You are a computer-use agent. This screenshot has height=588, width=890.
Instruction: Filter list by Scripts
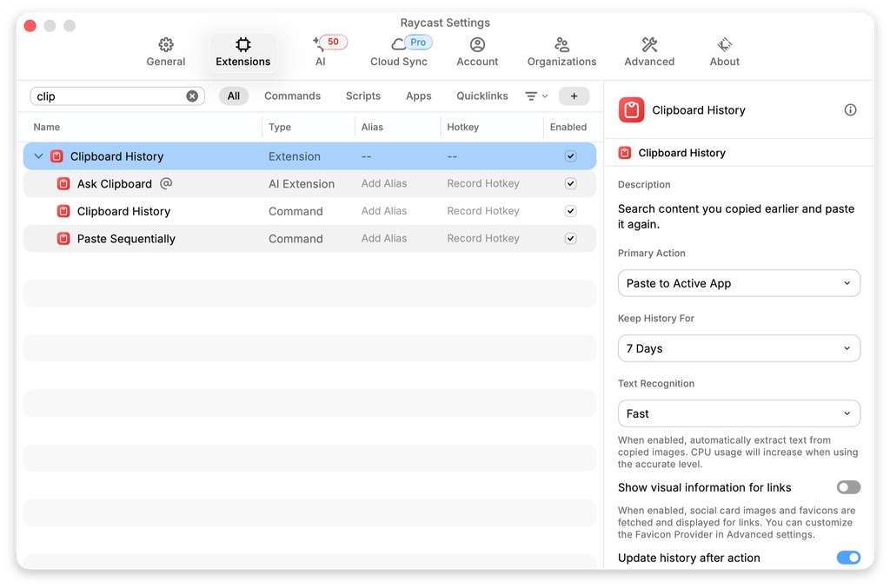tap(363, 96)
